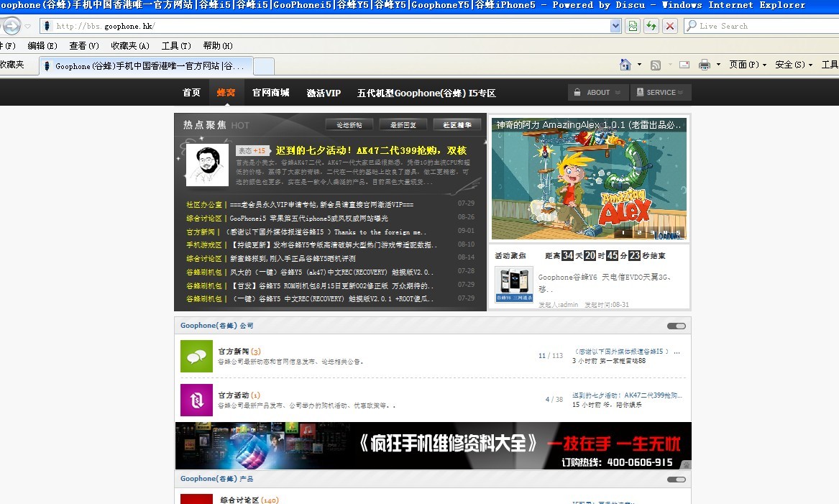Open the 迟到的七夕活动 headline link

pos(372,150)
